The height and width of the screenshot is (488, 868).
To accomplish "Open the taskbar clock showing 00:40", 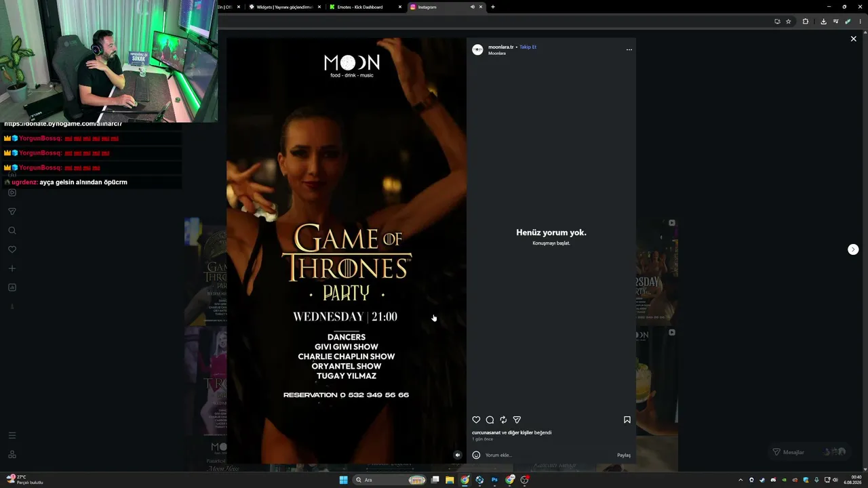I will click(x=852, y=480).
